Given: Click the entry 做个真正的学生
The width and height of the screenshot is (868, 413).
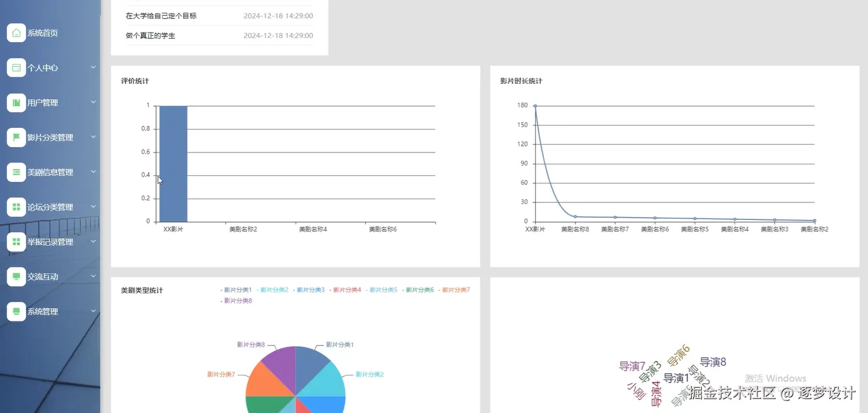Looking at the screenshot, I should point(152,36).
